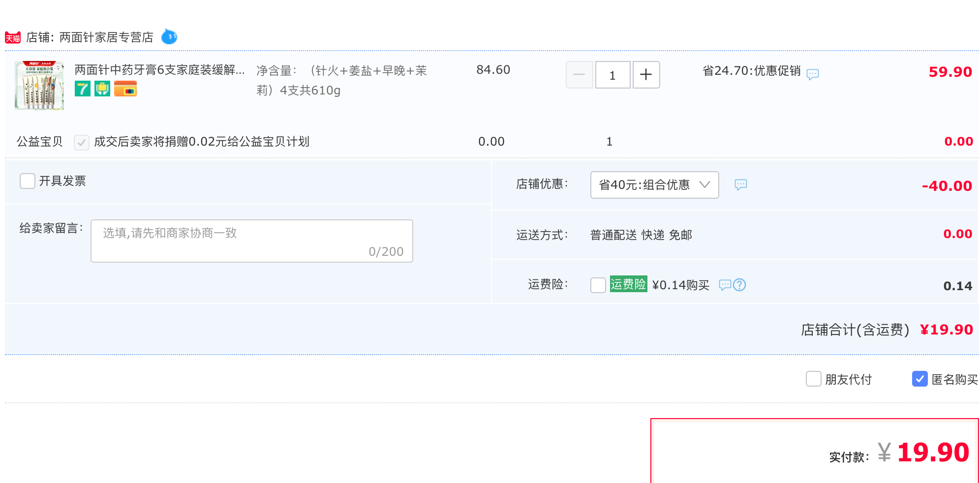Click the 运费险 comment bubble icon
The height and width of the screenshot is (483, 980).
coord(725,285)
